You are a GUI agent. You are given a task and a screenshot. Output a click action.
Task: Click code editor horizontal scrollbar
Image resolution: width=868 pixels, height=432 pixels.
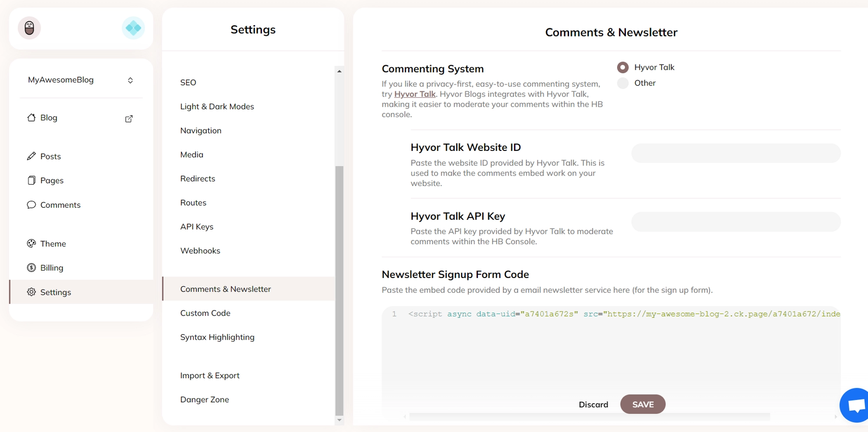click(589, 417)
